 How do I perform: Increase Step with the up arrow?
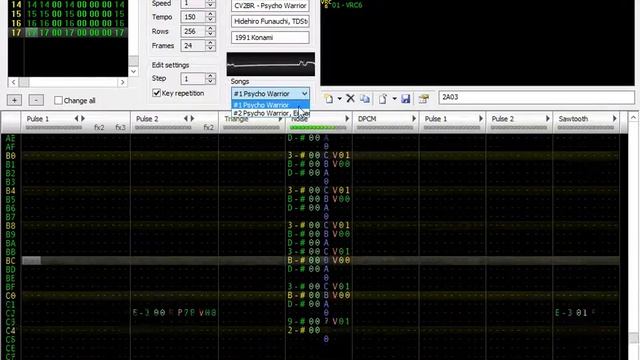[211, 76]
